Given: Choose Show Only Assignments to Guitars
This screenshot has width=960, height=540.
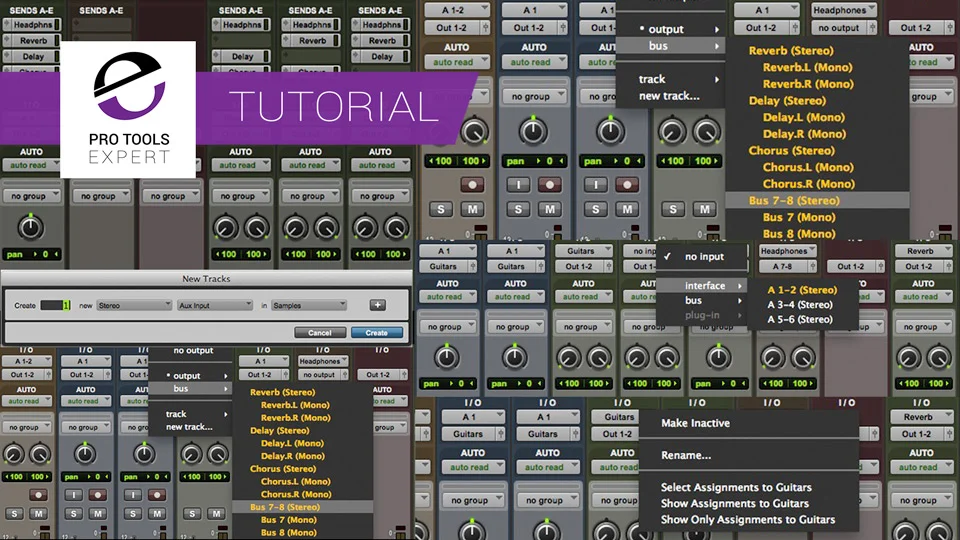Looking at the screenshot, I should tap(748, 519).
